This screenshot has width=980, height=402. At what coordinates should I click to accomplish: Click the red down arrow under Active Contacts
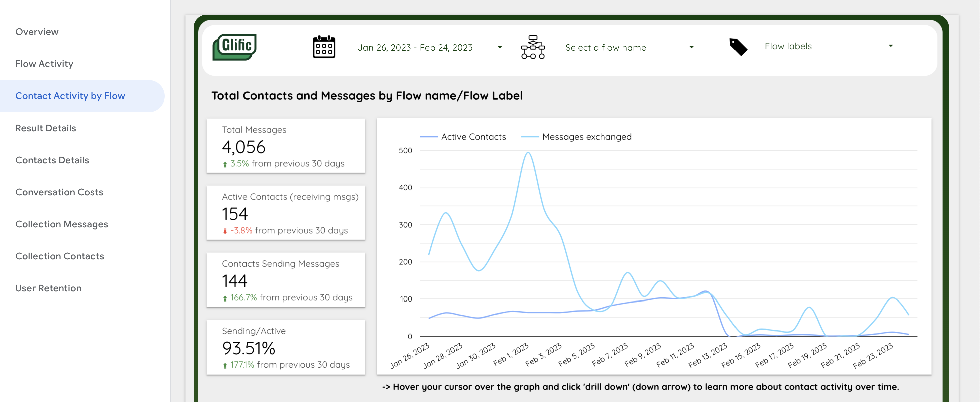[x=225, y=231]
